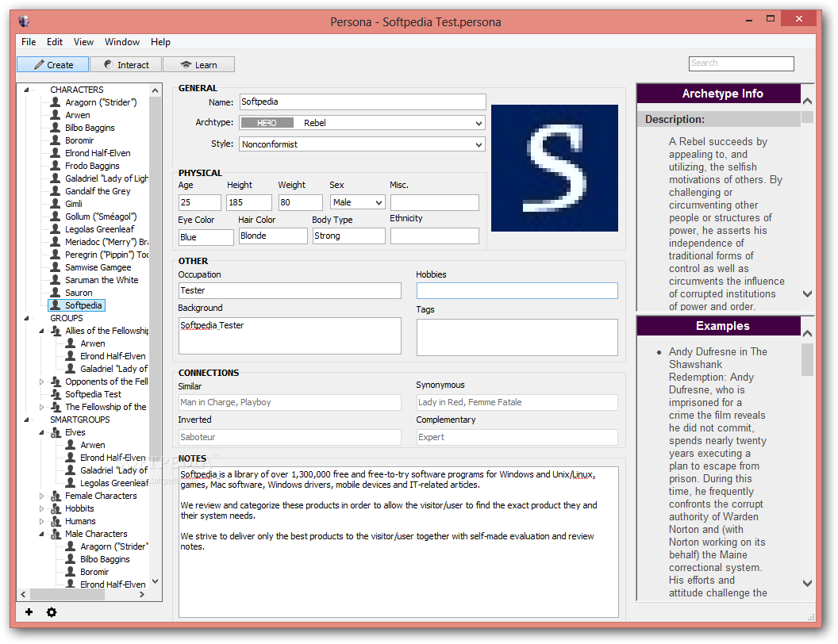
Task: Open the Window menu
Action: click(122, 42)
